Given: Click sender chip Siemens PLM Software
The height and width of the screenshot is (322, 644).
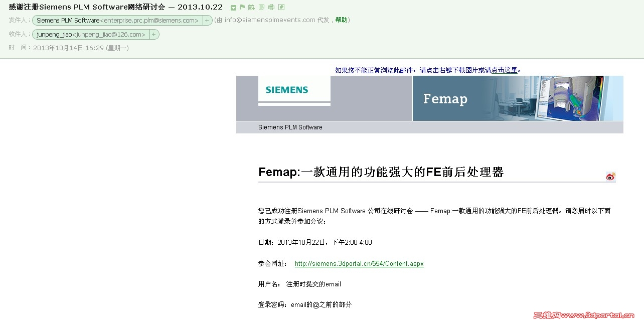Looking at the screenshot, I should coord(117,21).
